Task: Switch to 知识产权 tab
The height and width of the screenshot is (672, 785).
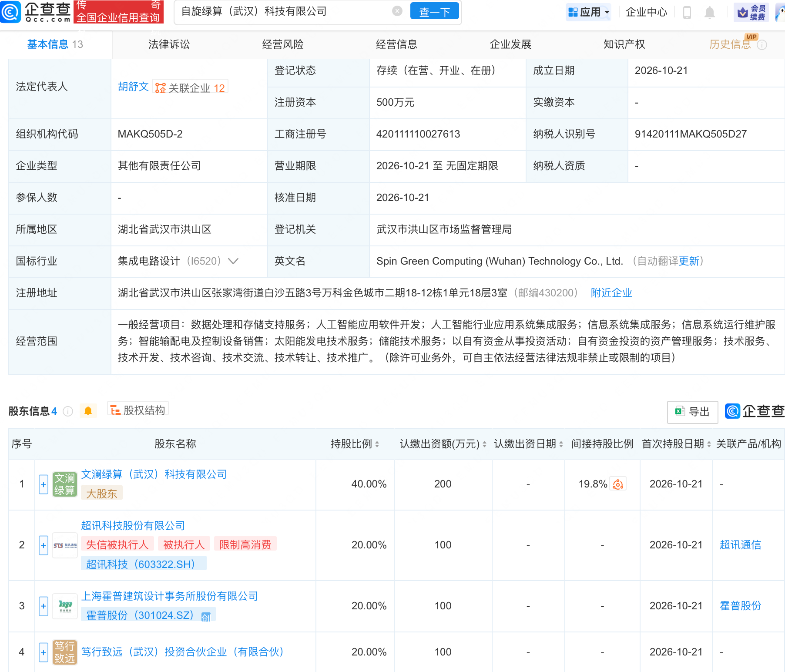Action: 624,44
